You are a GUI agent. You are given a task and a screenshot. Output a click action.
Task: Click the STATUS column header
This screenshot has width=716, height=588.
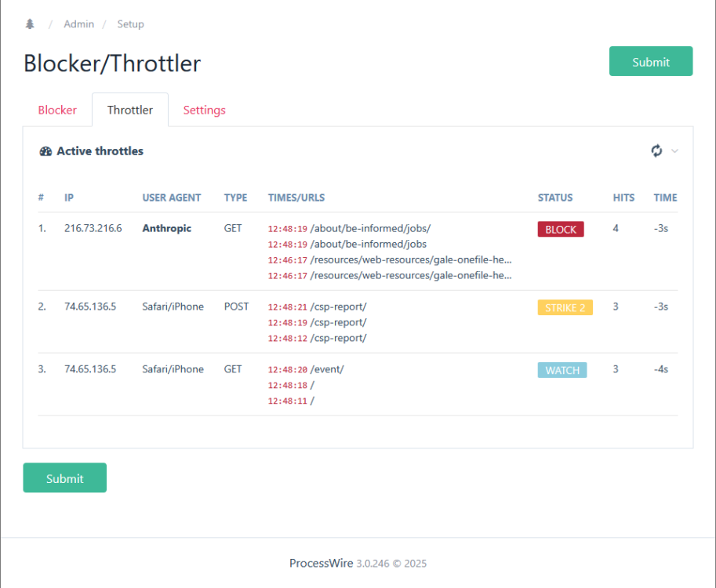click(x=554, y=198)
